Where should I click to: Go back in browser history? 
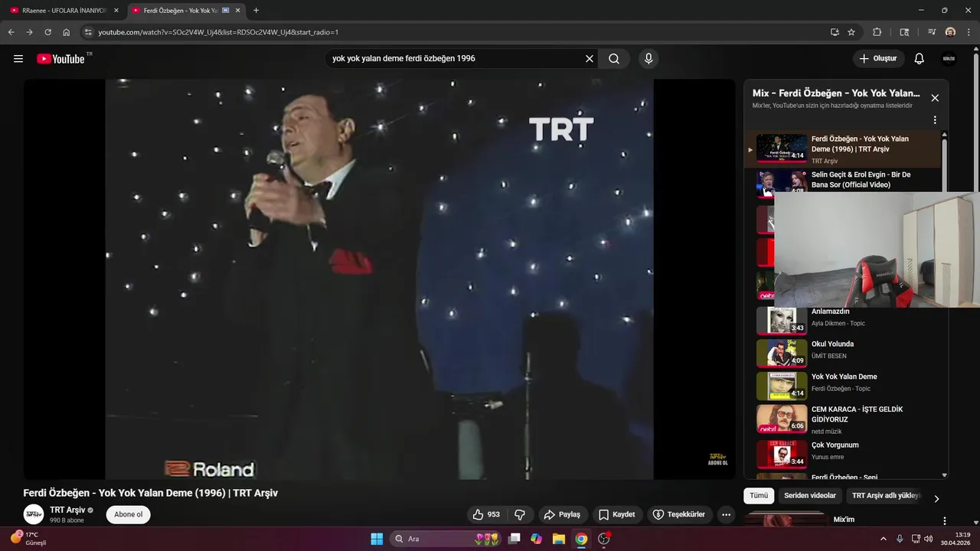[11, 32]
